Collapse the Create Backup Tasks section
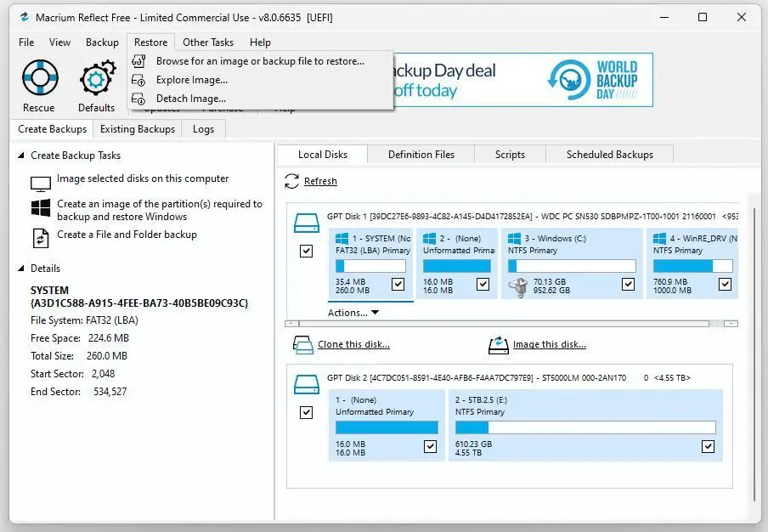Image resolution: width=768 pixels, height=532 pixels. click(21, 156)
